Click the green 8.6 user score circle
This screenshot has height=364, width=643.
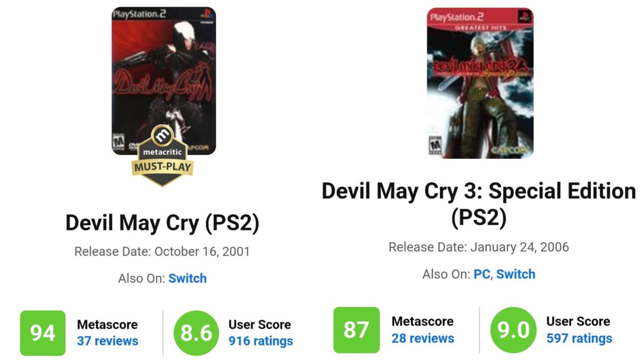[196, 333]
